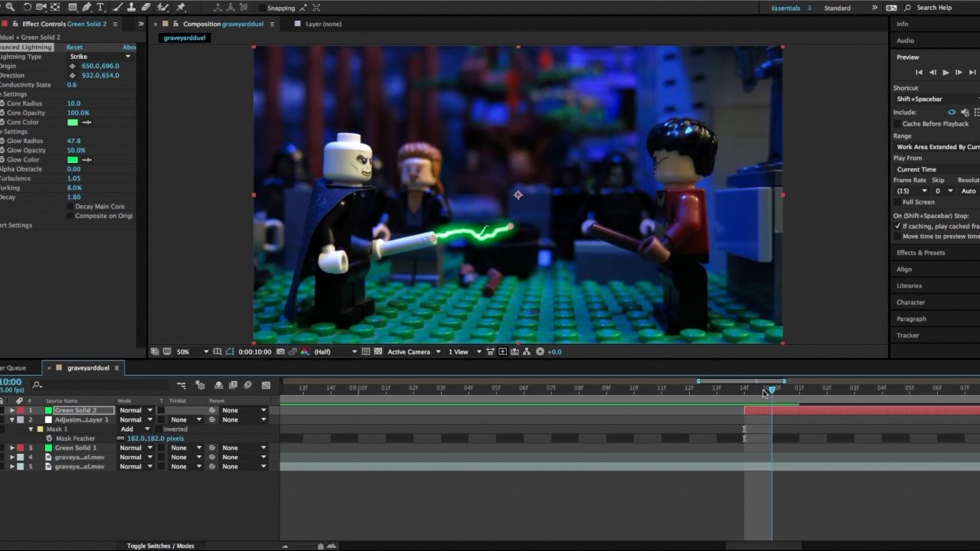Open the Layer (none) panel tab
This screenshot has width=980, height=551.
click(323, 24)
